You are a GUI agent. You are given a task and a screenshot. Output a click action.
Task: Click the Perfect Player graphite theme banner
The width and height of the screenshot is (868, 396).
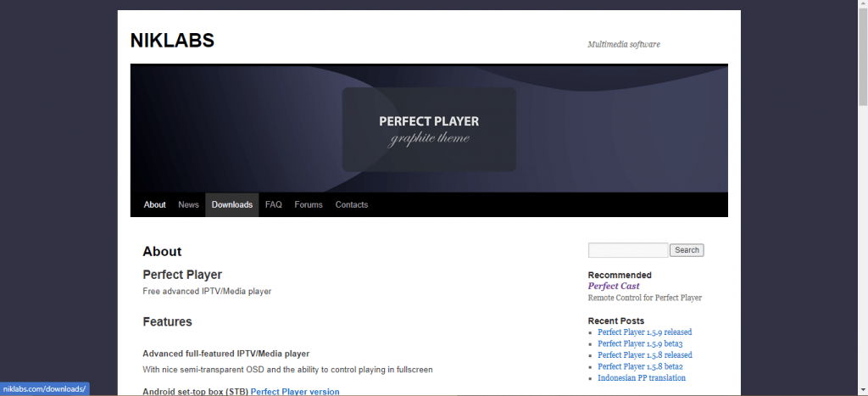tap(429, 129)
